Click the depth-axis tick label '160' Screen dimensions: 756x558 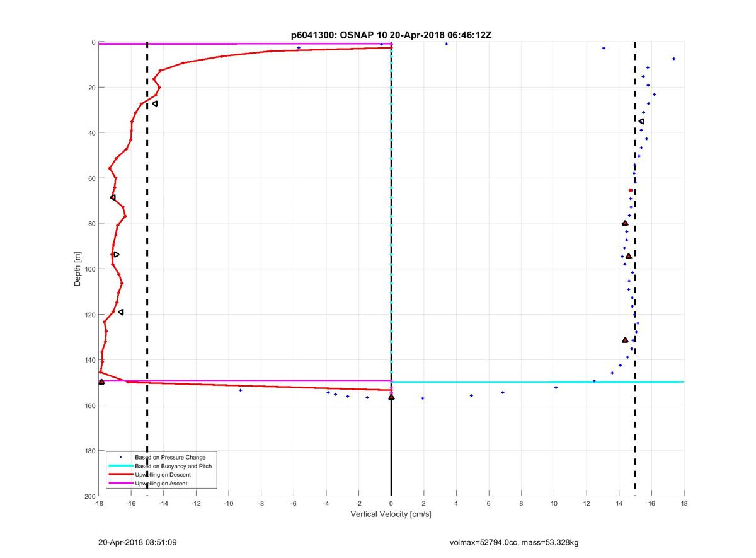click(89, 405)
